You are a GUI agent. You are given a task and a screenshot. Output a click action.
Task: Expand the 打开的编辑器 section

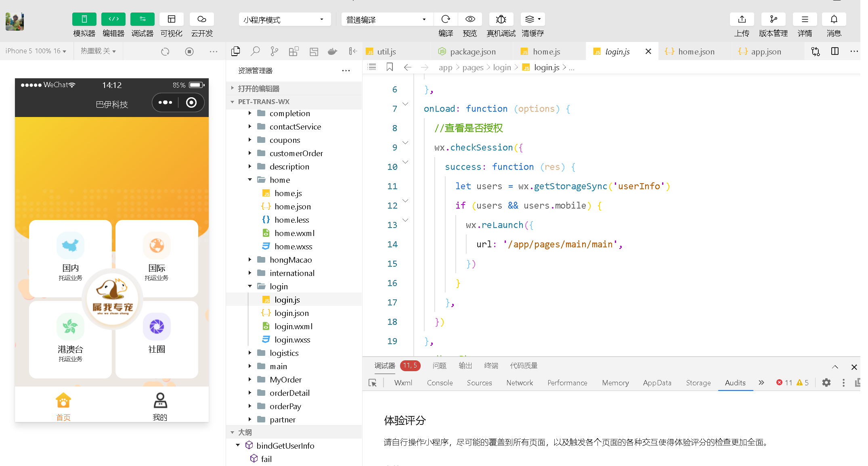[294, 88]
